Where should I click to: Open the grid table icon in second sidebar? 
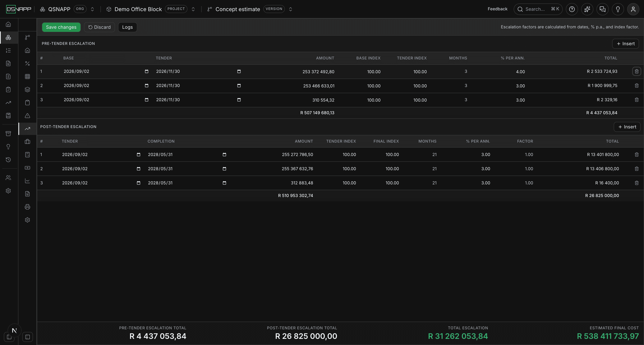[27, 76]
